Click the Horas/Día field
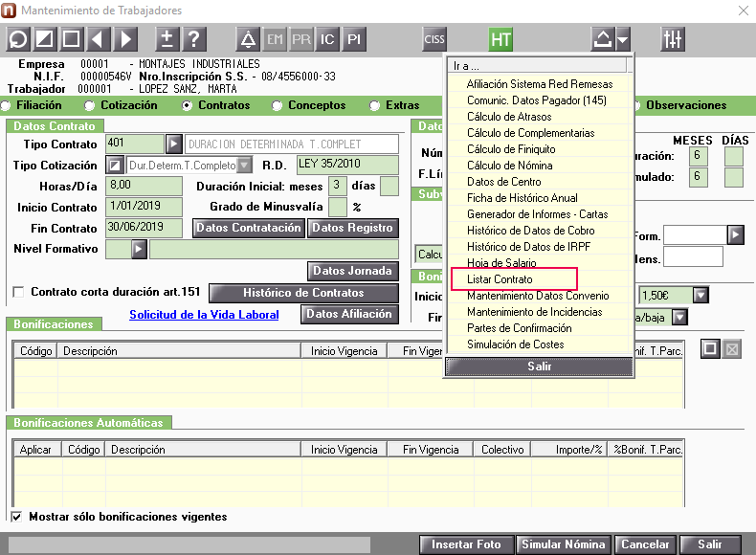The width and height of the screenshot is (756, 555). 144,186
